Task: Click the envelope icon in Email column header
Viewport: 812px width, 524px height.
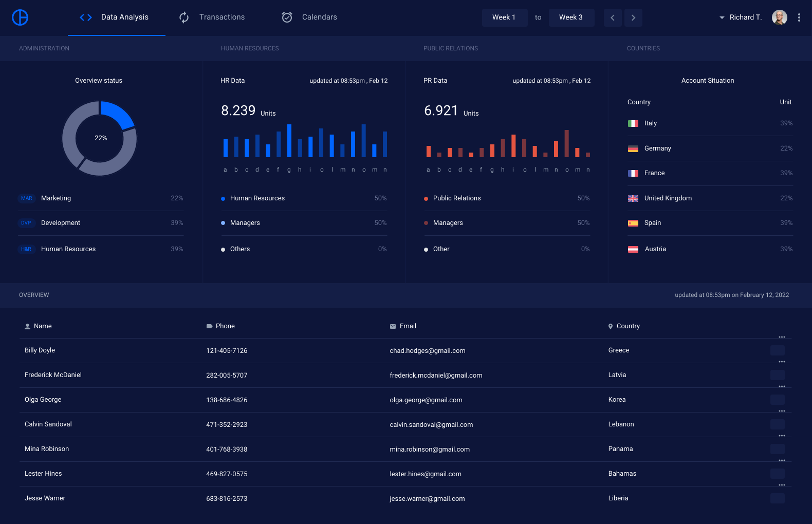Action: 393,326
